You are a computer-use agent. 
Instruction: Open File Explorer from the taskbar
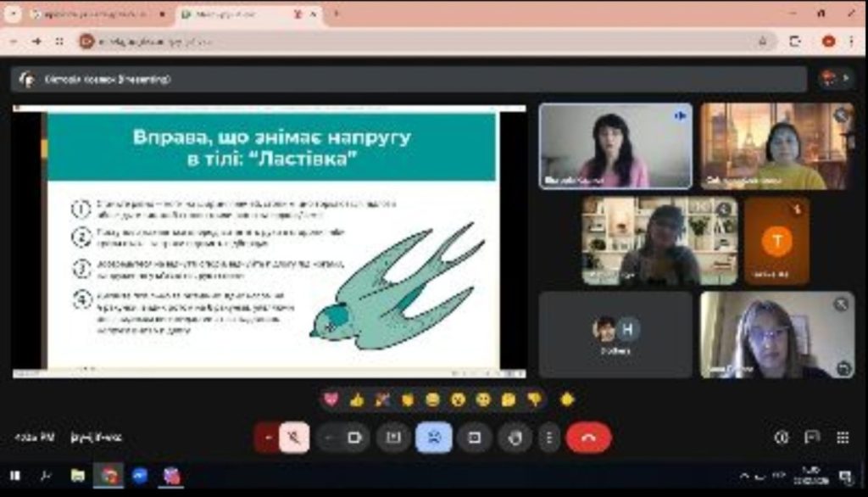coord(77,476)
